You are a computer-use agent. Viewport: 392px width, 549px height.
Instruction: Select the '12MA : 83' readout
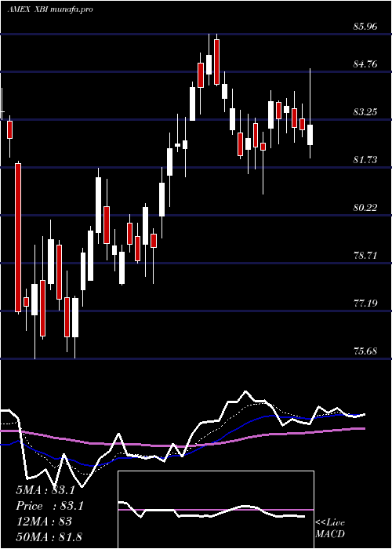click(44, 522)
